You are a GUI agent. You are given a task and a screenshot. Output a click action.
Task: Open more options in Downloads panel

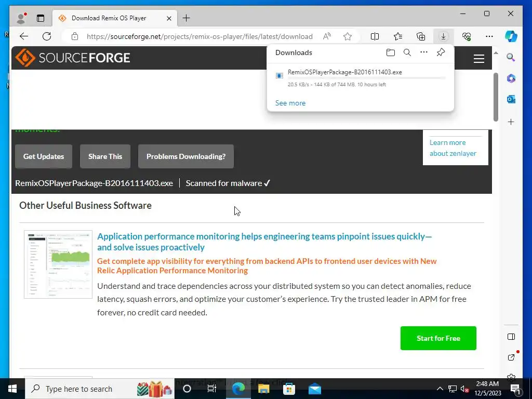[424, 52]
